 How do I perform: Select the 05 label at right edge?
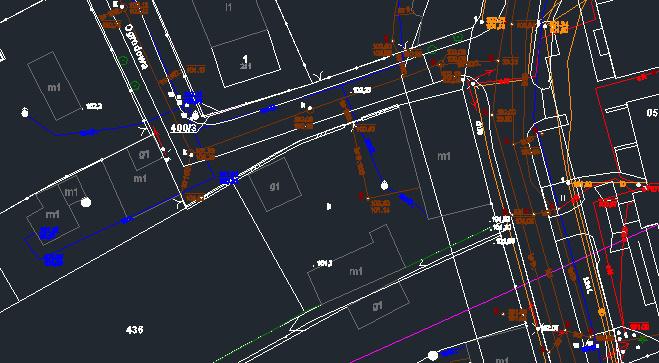[x=653, y=113]
